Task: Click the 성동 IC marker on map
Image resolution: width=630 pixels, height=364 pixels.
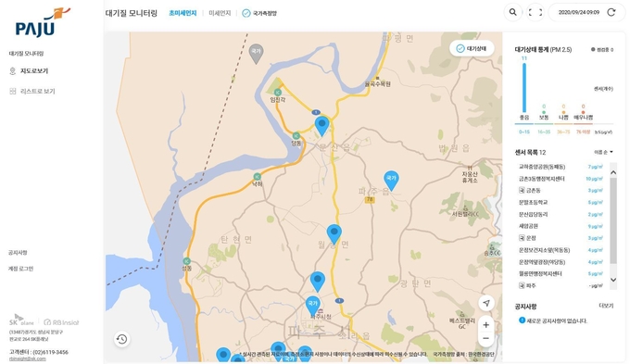Action: (x=186, y=261)
